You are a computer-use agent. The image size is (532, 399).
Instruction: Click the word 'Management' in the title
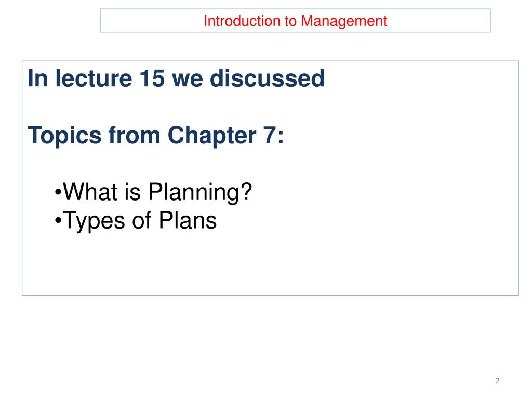344,21
